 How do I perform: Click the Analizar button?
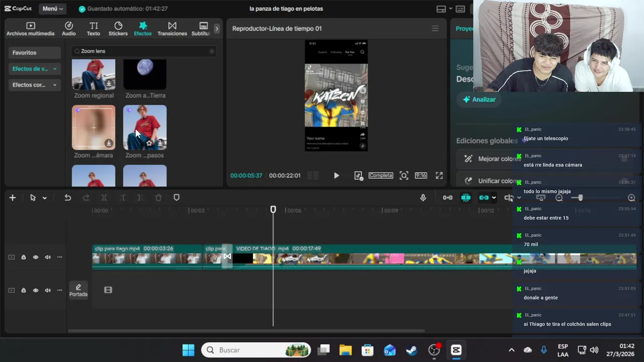coord(479,100)
